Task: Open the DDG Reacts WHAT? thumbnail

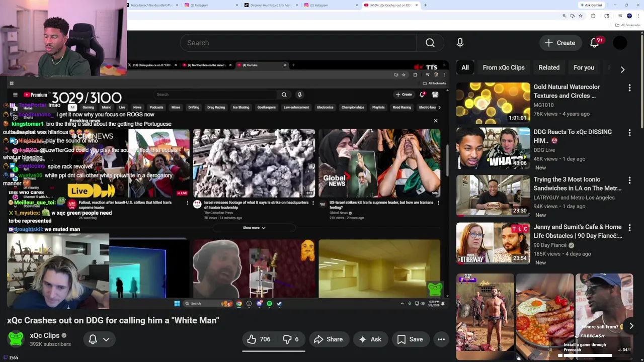Action: coord(493,148)
